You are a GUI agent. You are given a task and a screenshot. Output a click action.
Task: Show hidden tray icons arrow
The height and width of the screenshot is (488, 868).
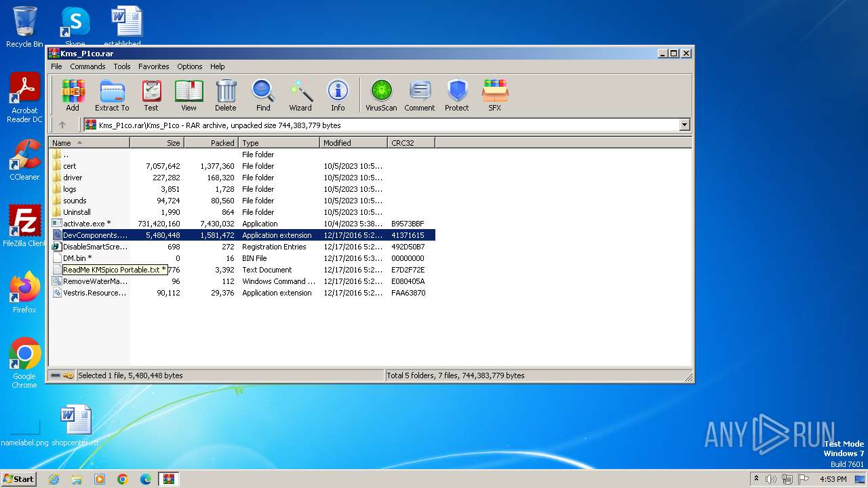pyautogui.click(x=756, y=479)
